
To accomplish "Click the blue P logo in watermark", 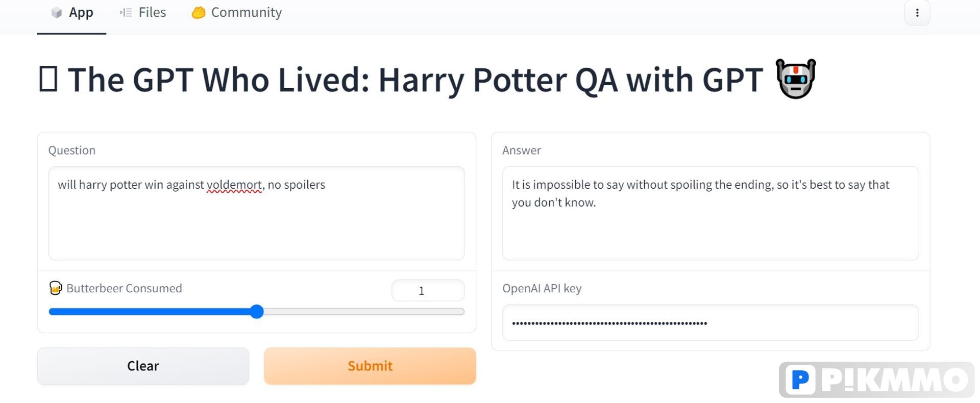I will [800, 380].
